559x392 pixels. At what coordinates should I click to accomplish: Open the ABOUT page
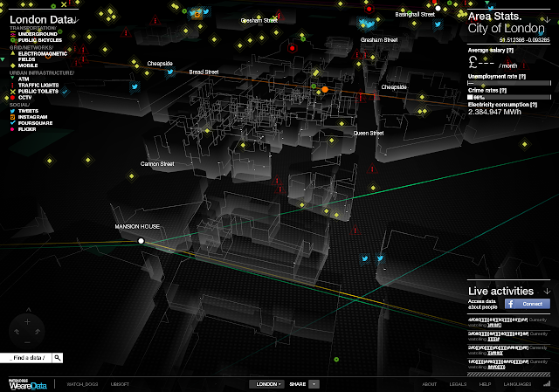point(429,384)
